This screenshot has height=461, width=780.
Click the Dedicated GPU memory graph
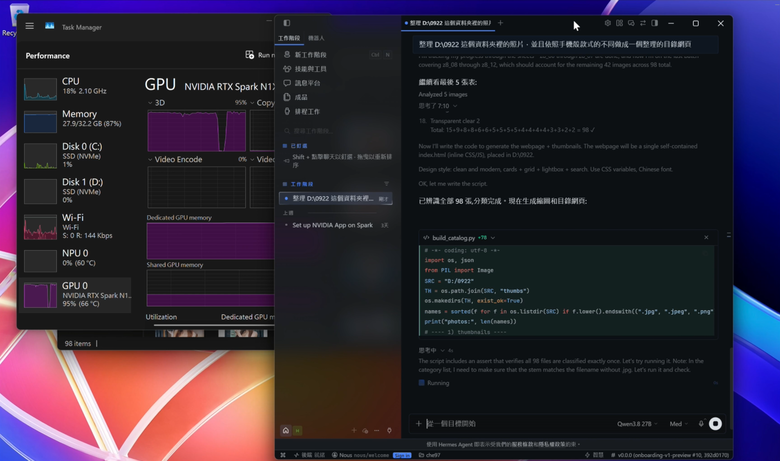coord(210,241)
